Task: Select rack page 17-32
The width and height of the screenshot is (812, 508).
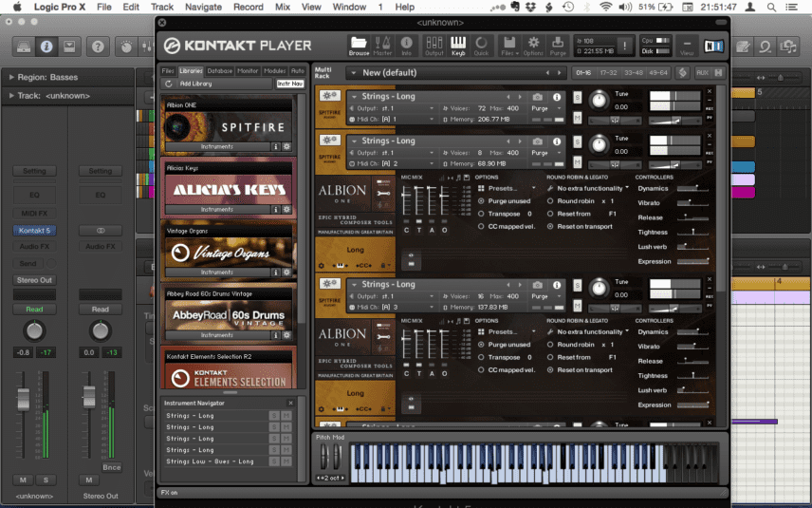Action: (x=608, y=73)
